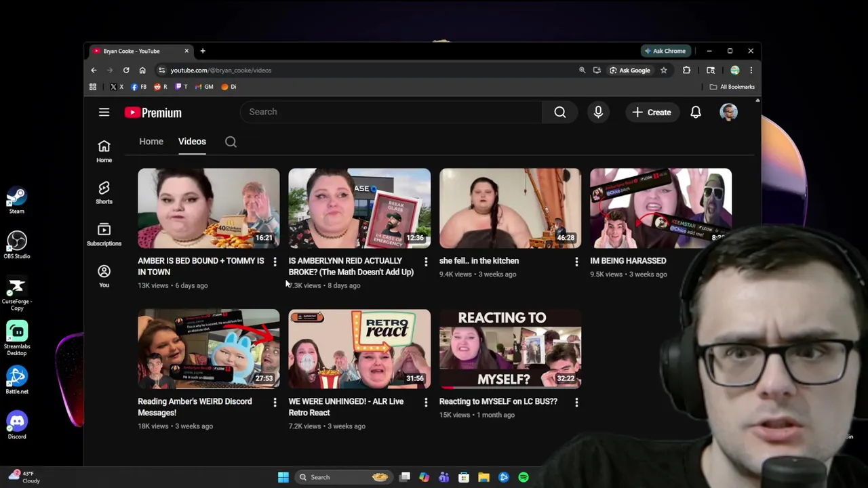
Task: Open options for Reading Amber's WEIRD Discord Messages
Action: coord(275,403)
